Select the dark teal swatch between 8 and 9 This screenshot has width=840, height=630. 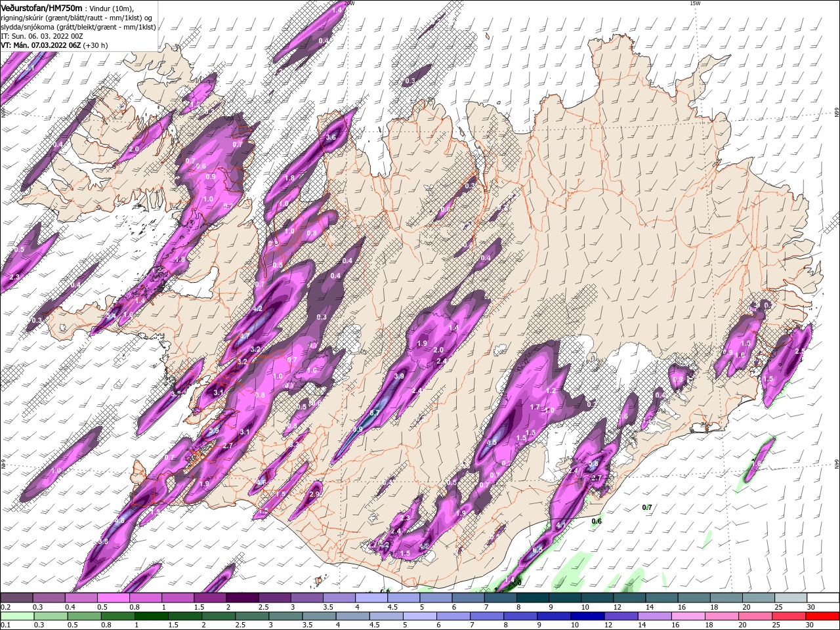(x=532, y=598)
